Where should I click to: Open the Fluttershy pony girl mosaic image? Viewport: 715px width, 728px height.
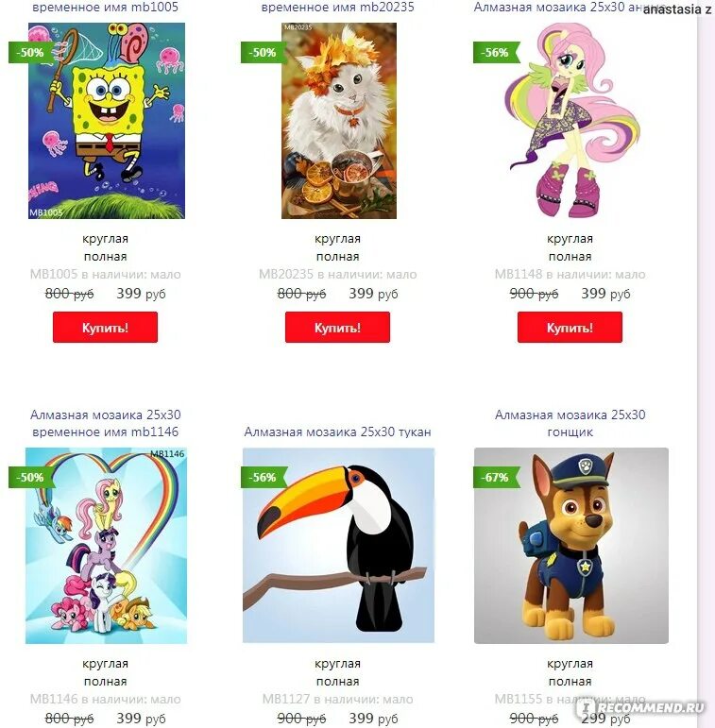570,121
